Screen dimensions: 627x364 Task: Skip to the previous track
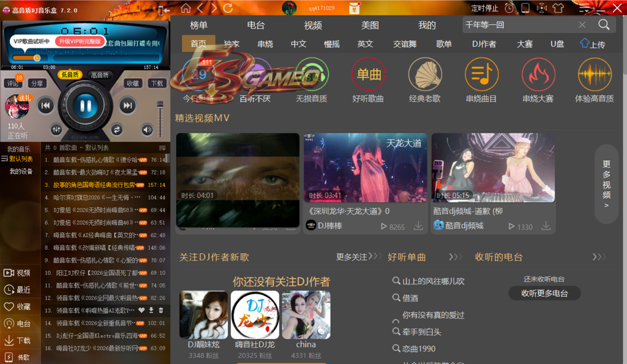tap(45, 105)
